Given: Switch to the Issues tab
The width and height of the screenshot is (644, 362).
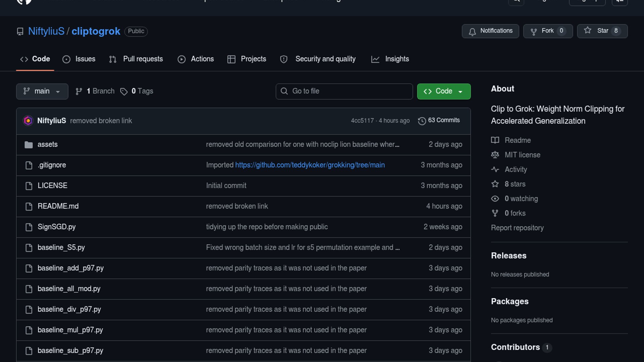Looking at the screenshot, I should [79, 59].
